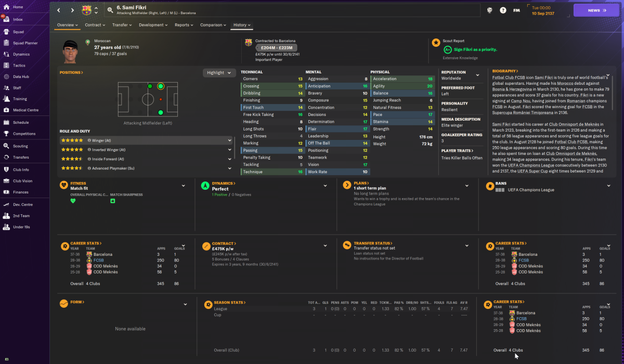The height and width of the screenshot is (364, 624).
Task: Open the Squad sidebar icon
Action: [6, 31]
